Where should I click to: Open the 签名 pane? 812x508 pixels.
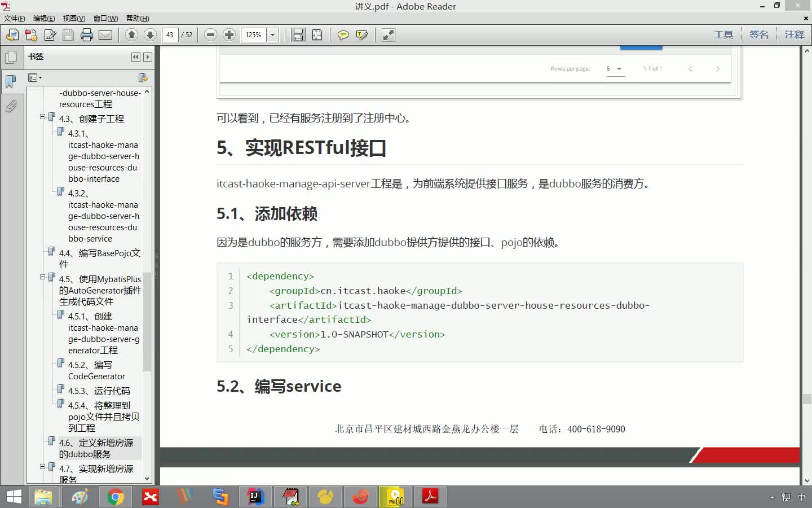click(759, 35)
